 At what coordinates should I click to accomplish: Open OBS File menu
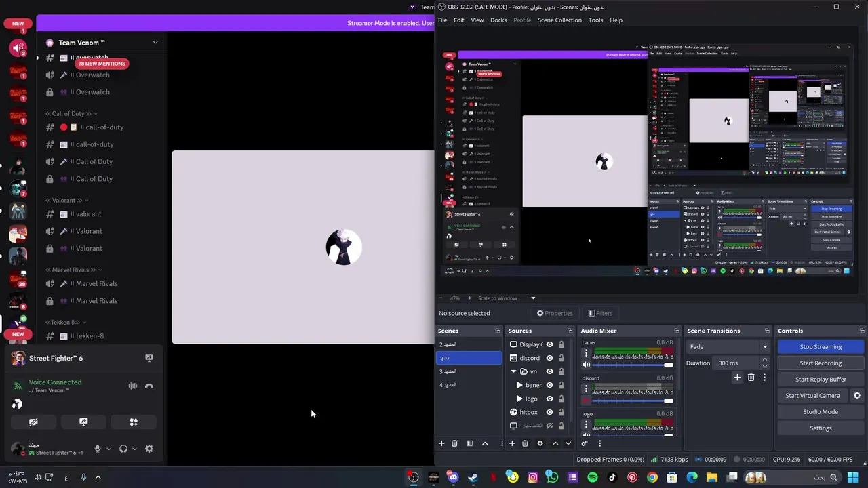tap(443, 20)
